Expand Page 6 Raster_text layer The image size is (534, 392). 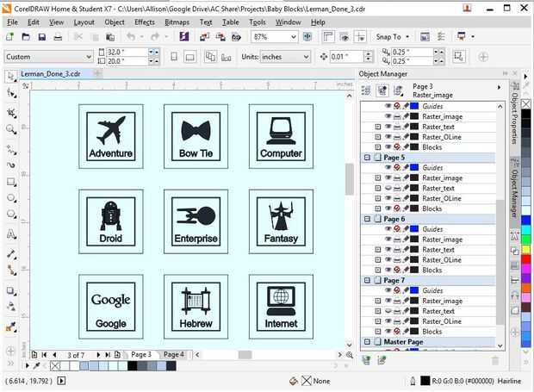click(378, 250)
